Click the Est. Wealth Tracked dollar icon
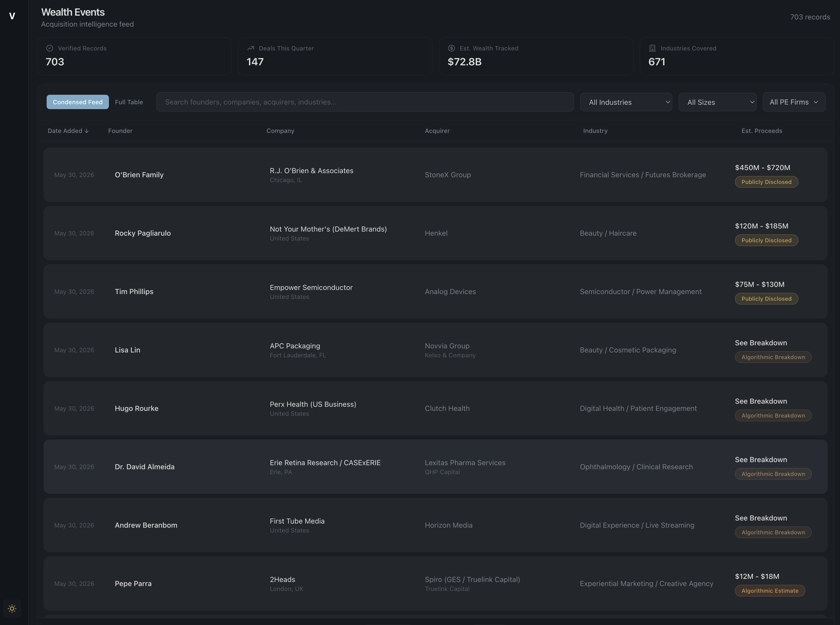 pyautogui.click(x=452, y=48)
